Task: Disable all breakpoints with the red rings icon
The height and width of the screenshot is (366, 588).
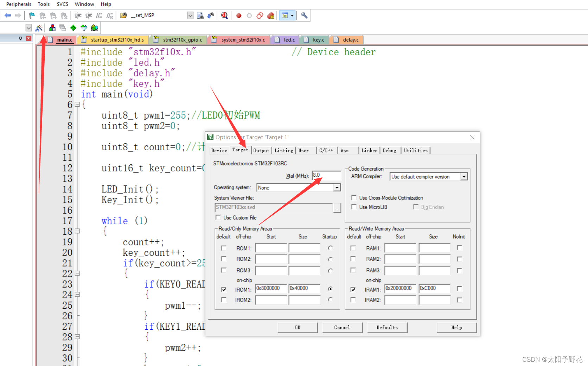Action: tap(260, 15)
